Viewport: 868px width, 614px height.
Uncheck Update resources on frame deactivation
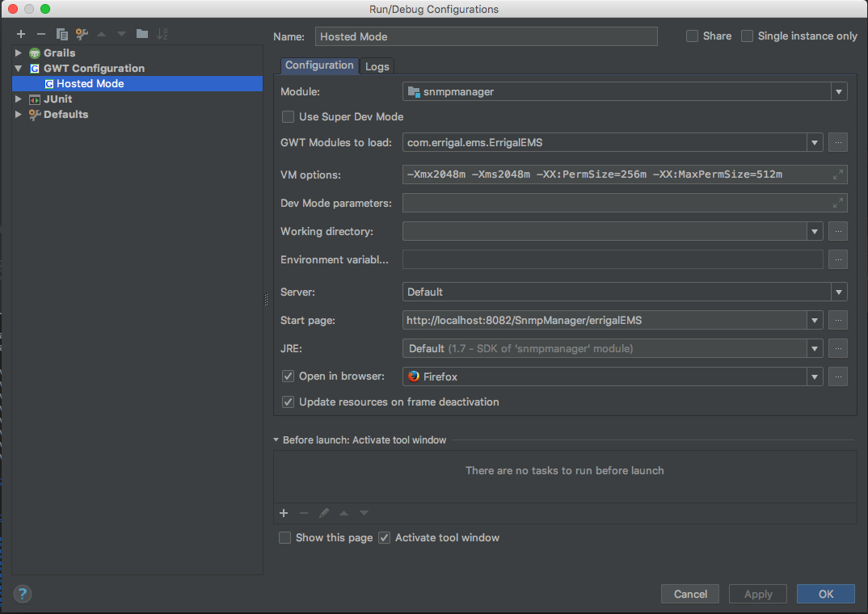tap(288, 402)
